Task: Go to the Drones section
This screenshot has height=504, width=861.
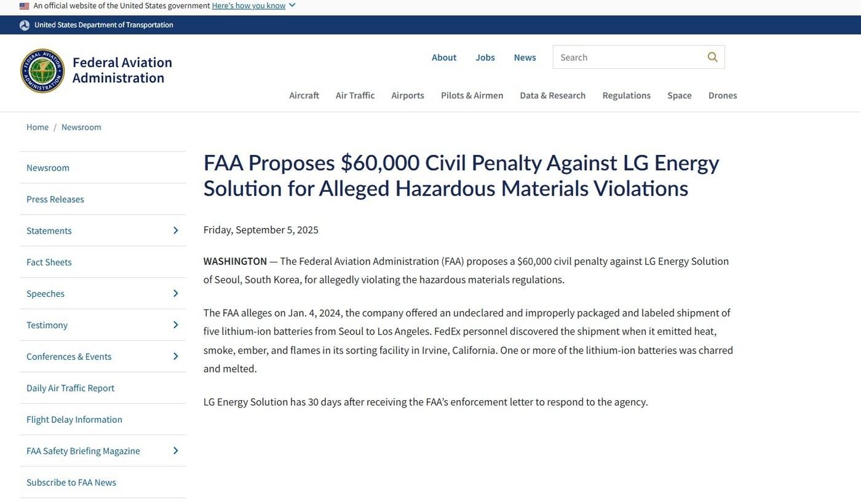Action: point(722,95)
